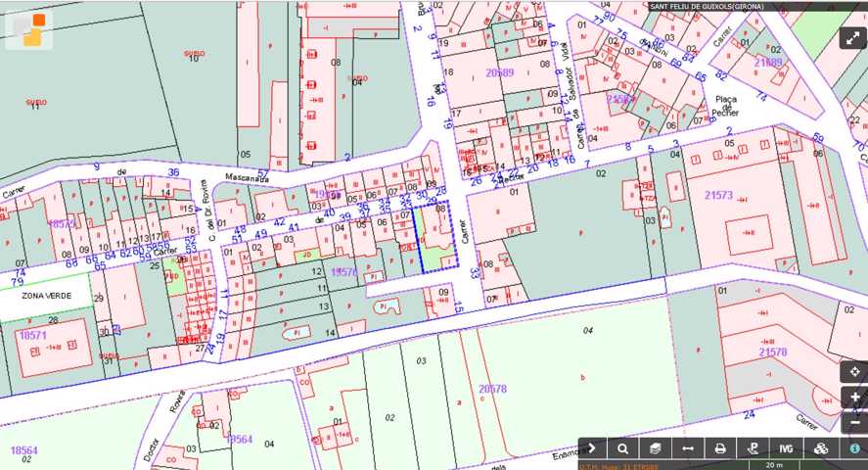Zoom out with the minus button
The width and height of the screenshot is (868, 470).
pos(854,423)
